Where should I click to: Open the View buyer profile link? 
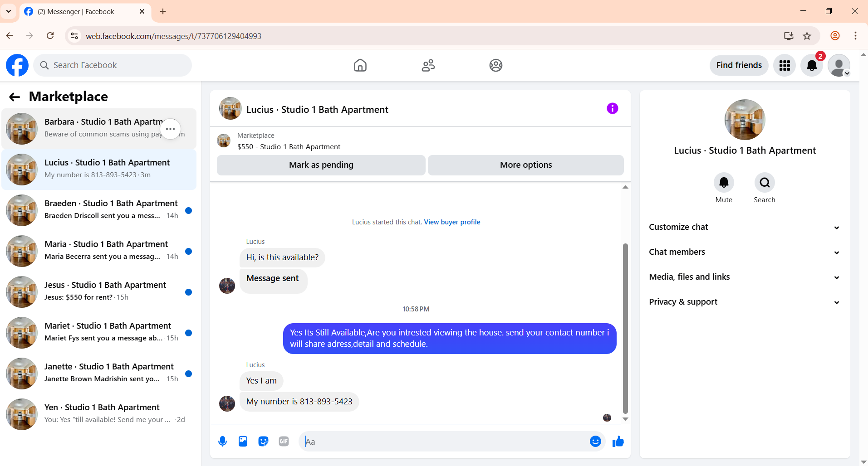pos(452,222)
